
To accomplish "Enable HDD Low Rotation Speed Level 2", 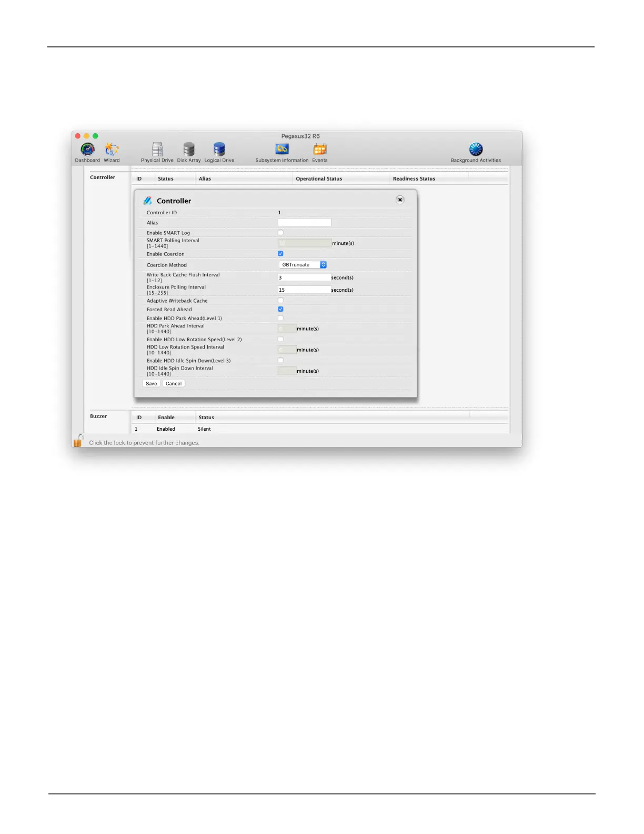I will 280,339.
